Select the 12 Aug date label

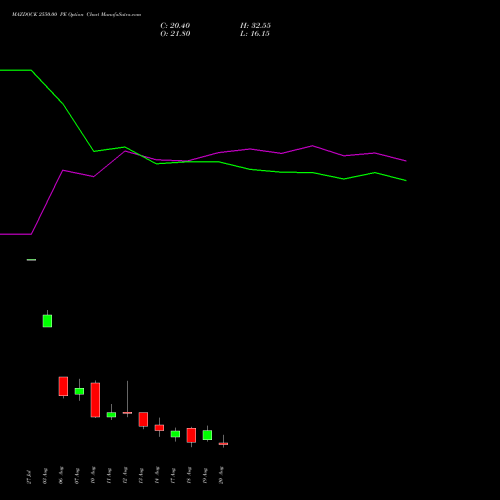tap(125, 475)
